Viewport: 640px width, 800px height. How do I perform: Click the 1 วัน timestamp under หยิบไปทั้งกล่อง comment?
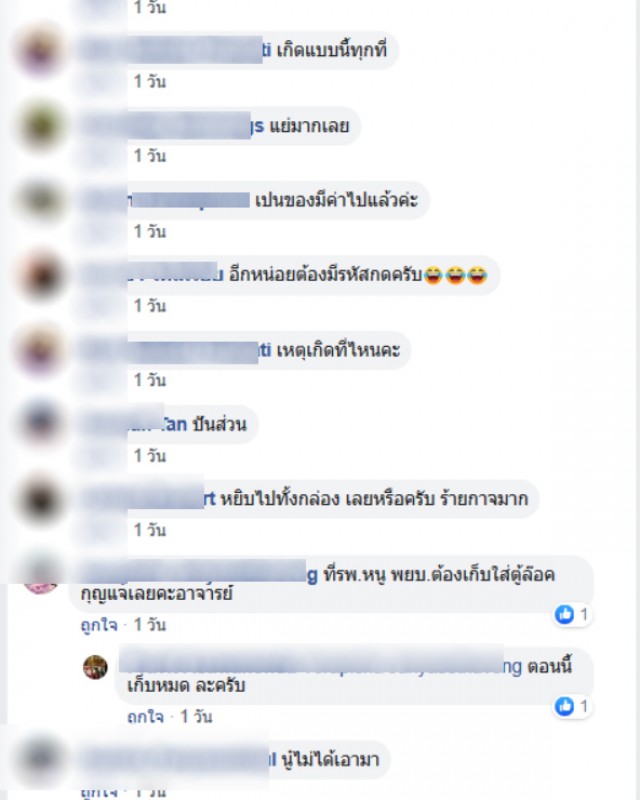point(150,530)
